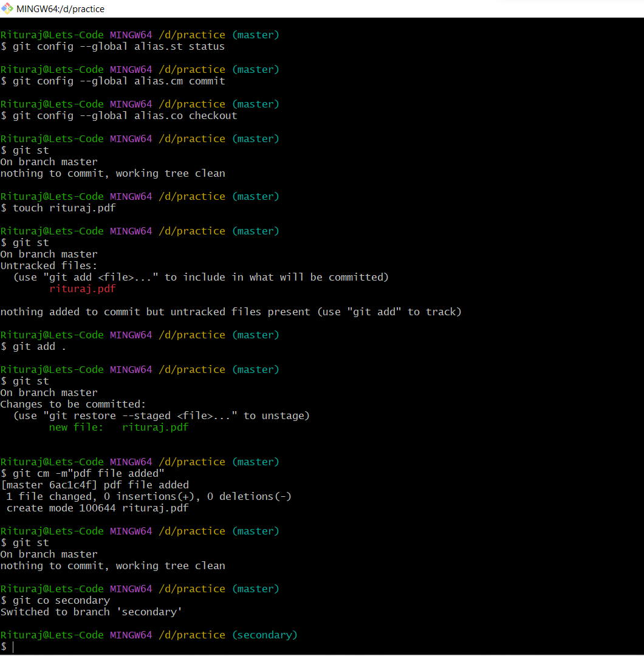The image size is (644, 656).
Task: Click the 'Untracked files:' output line
Action: (49, 265)
